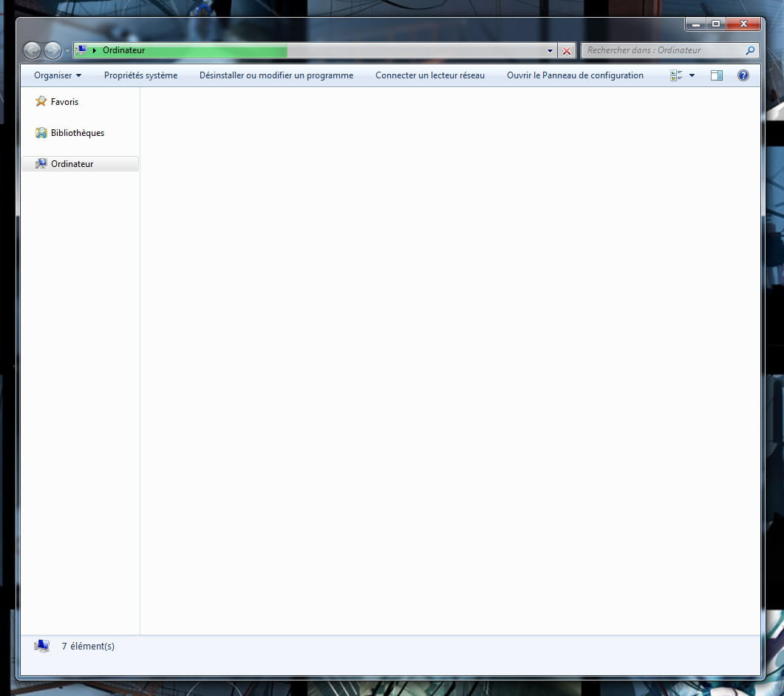Viewport: 784px width, 696px height.
Task: Open the Organiser menu
Action: coord(58,75)
